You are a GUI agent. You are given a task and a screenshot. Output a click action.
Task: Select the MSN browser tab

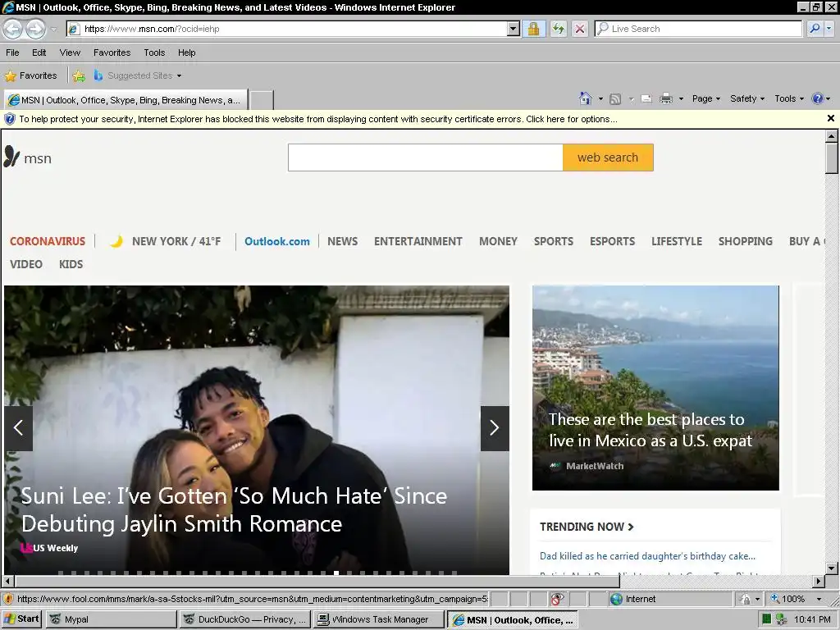(x=126, y=100)
